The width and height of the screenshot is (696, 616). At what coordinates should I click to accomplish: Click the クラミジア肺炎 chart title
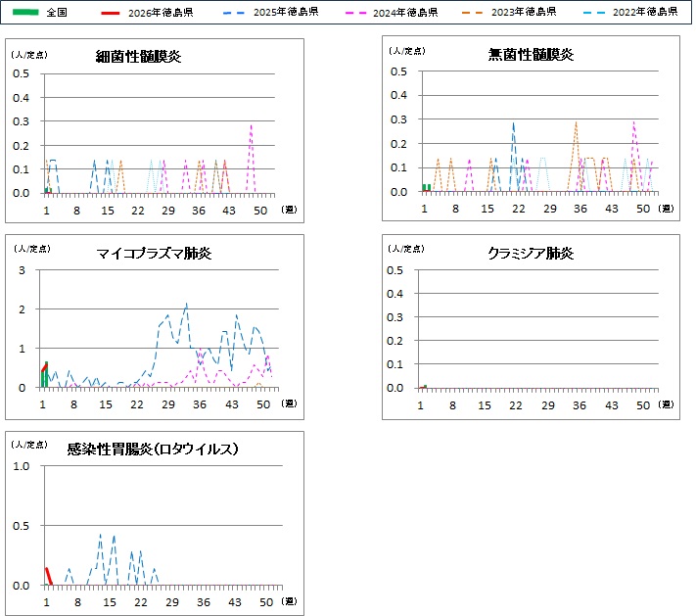531,254
